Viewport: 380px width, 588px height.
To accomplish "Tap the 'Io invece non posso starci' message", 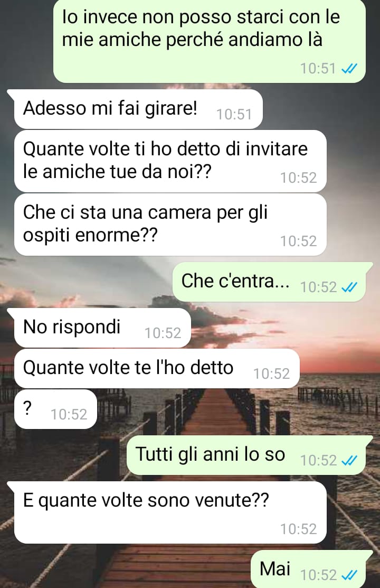I will click(x=210, y=41).
